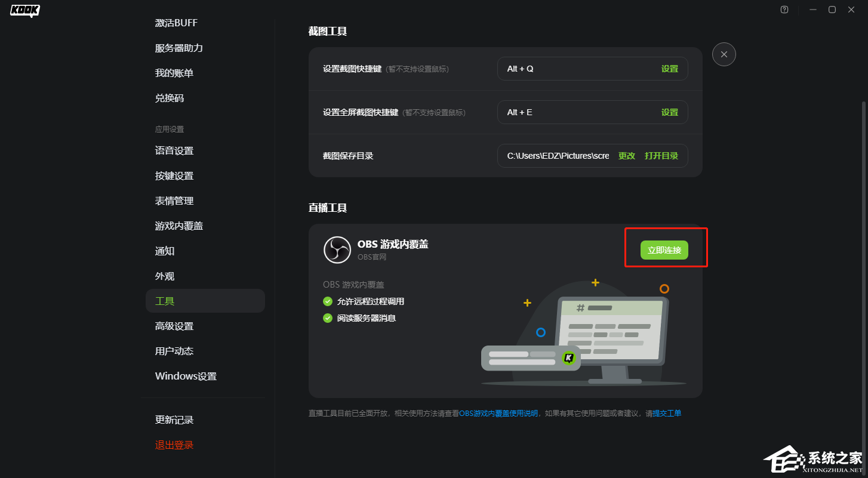The height and width of the screenshot is (478, 868).
Task: Open screenshot folder via 打开目录
Action: coord(661,155)
